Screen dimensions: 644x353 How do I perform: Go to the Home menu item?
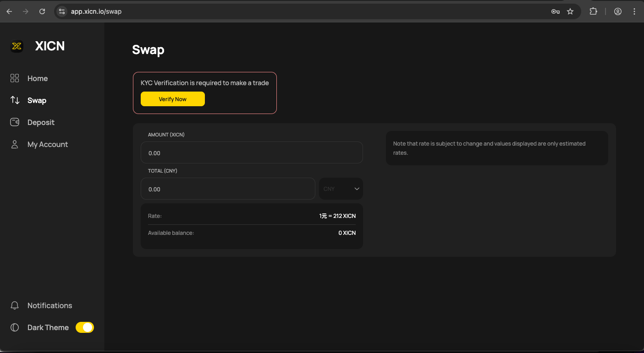click(x=38, y=78)
